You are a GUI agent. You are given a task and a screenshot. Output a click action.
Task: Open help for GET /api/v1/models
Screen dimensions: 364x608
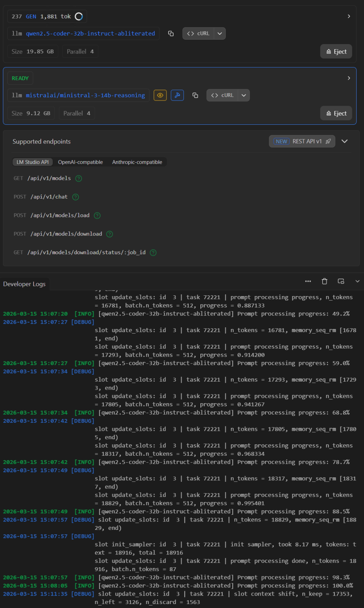click(79, 178)
